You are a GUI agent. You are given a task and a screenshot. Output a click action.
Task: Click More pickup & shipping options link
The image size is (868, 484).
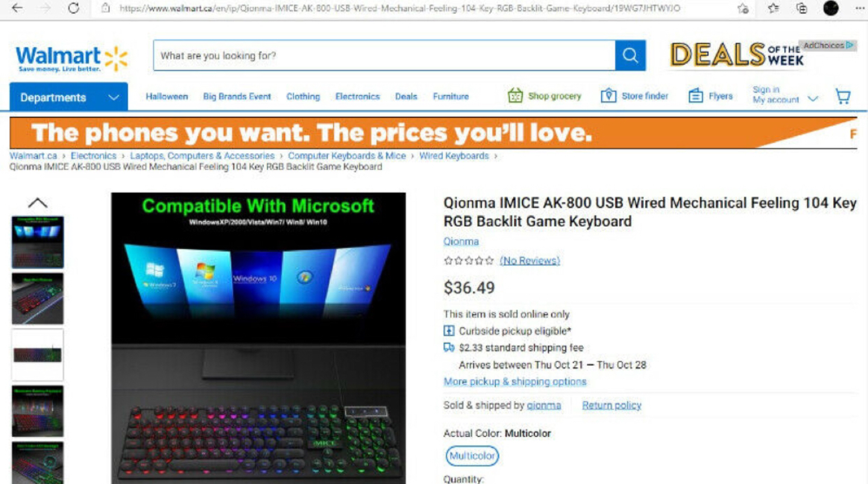[x=515, y=382]
